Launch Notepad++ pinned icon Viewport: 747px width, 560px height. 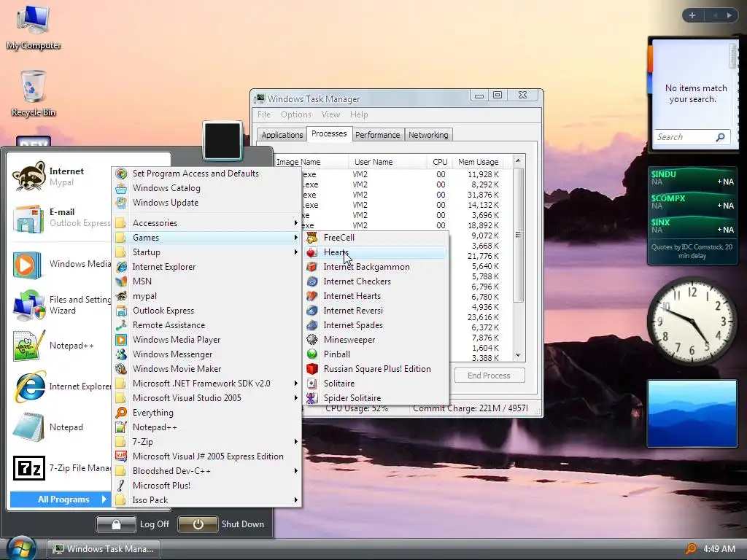(28, 346)
